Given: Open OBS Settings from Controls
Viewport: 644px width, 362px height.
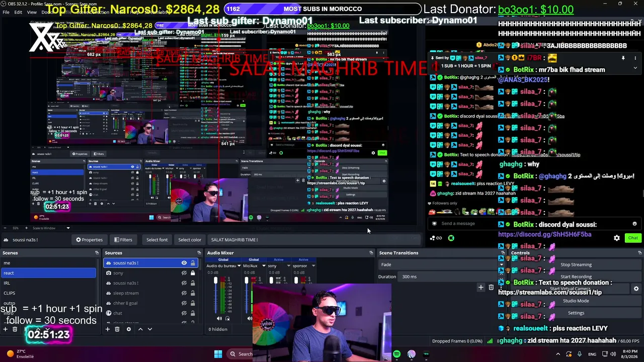Looking at the screenshot, I should pyautogui.click(x=576, y=313).
